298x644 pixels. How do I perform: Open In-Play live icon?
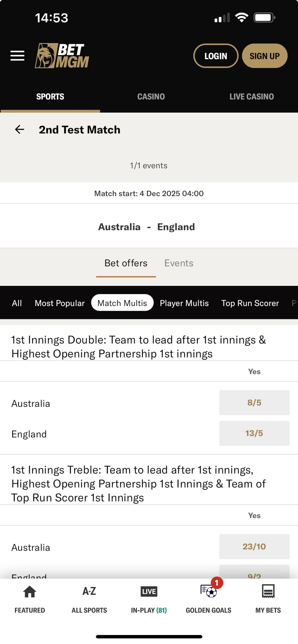149,592
